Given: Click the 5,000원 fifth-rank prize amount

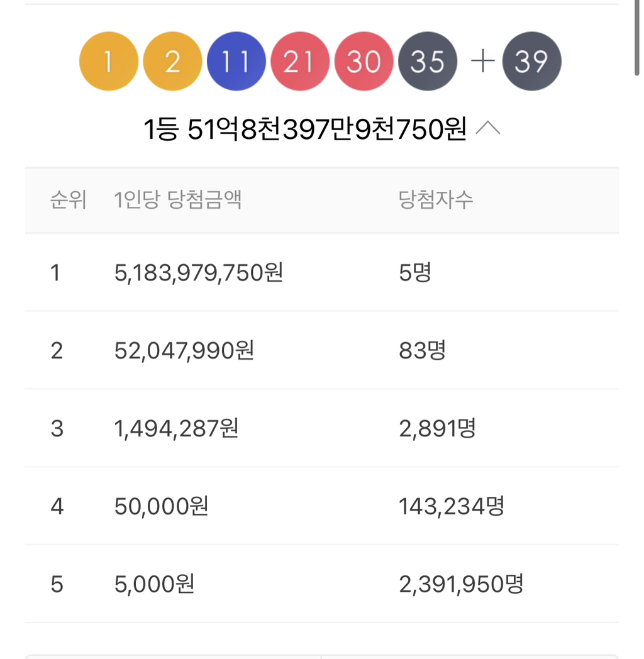Looking at the screenshot, I should pyautogui.click(x=154, y=585).
